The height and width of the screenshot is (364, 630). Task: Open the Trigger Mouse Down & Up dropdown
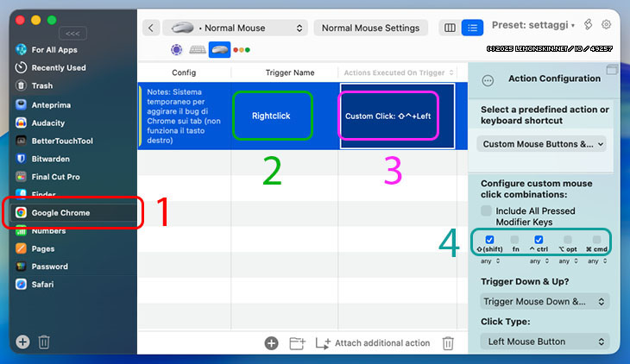coord(544,302)
